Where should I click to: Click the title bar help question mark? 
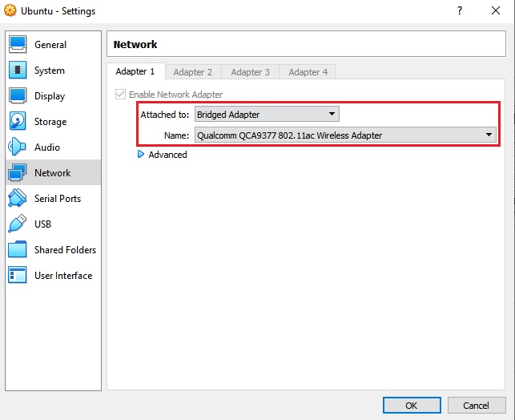pyautogui.click(x=460, y=11)
